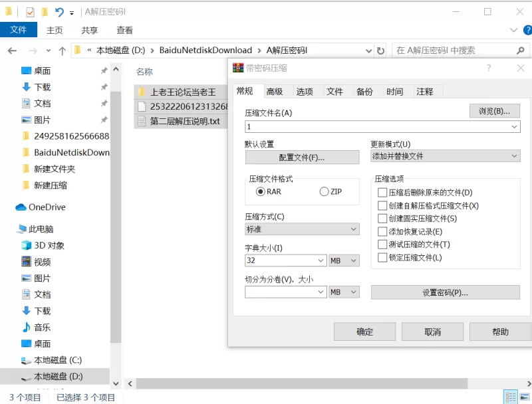Click the search magnifier icon

(x=521, y=51)
